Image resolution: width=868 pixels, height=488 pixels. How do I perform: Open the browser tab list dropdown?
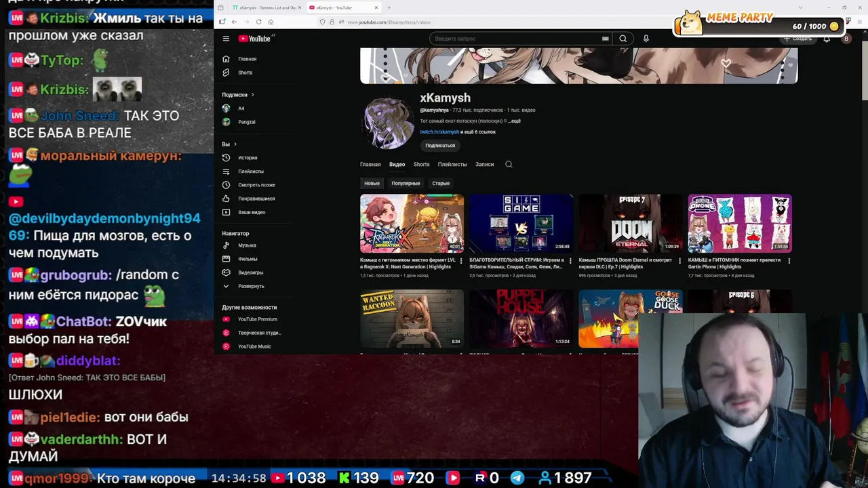[800, 7]
